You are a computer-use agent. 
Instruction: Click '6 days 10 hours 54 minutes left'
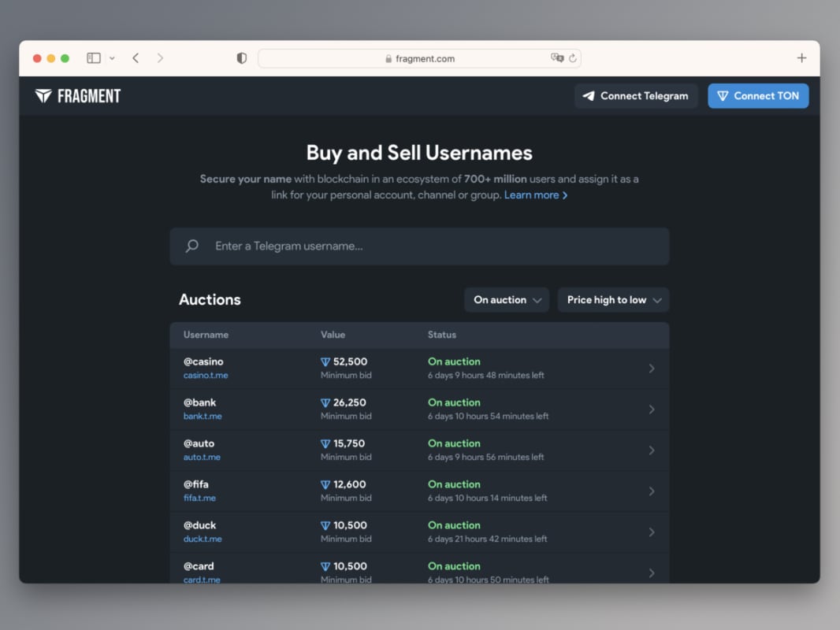click(488, 416)
